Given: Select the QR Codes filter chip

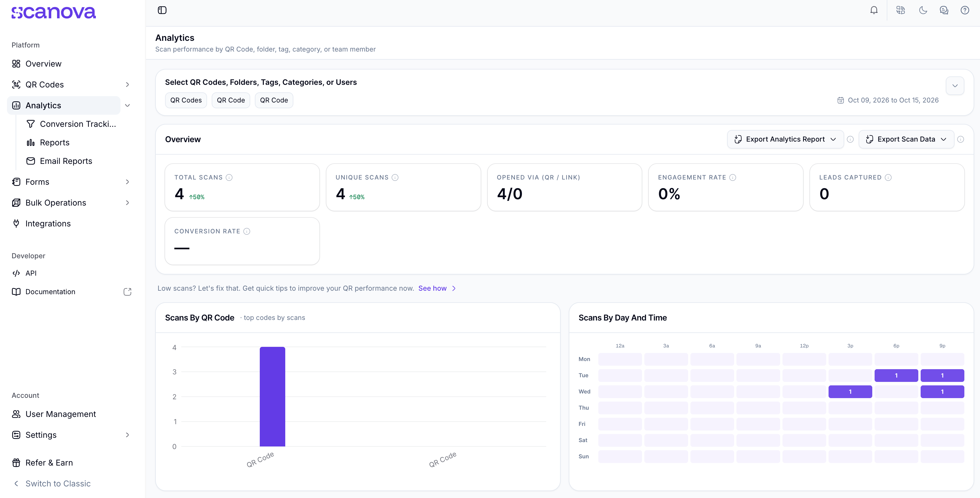Looking at the screenshot, I should click(186, 100).
